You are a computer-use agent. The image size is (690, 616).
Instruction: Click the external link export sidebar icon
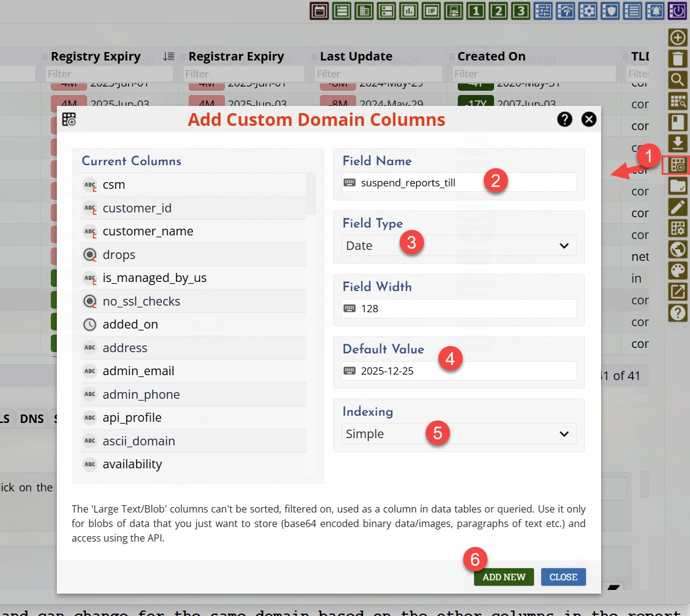678,292
